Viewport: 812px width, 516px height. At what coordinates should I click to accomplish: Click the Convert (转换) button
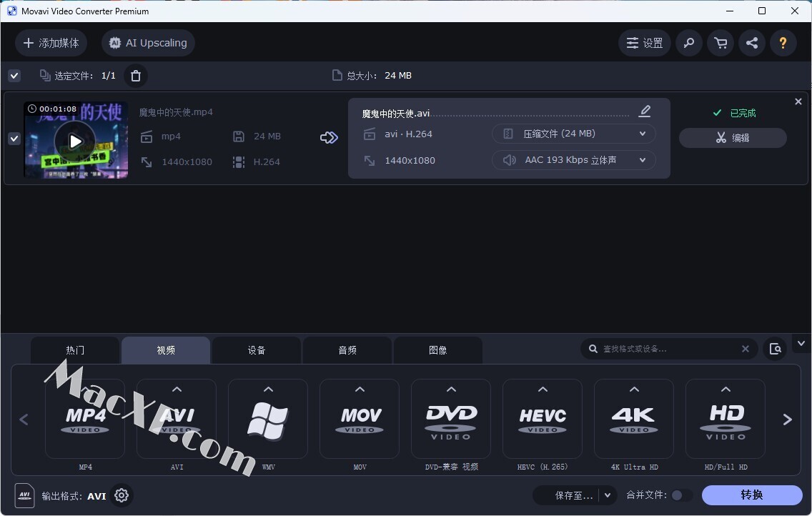pos(752,495)
